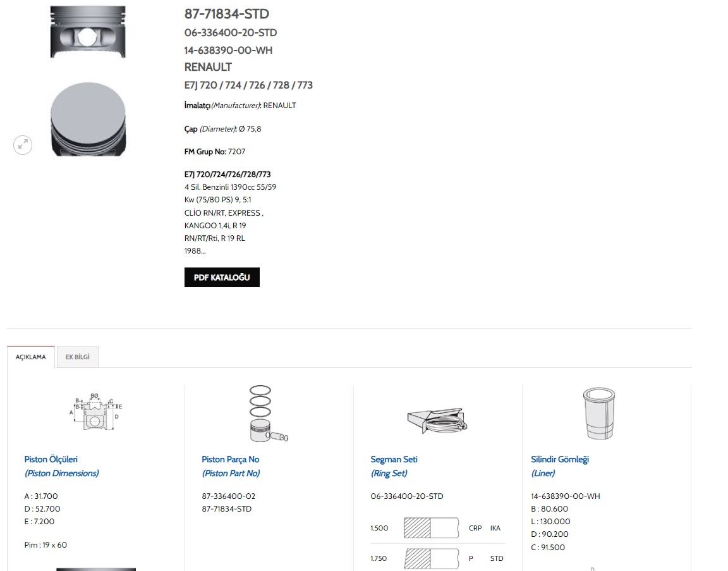This screenshot has height=571, width=728.
Task: Click the piston with rings part icon
Action: (x=266, y=414)
